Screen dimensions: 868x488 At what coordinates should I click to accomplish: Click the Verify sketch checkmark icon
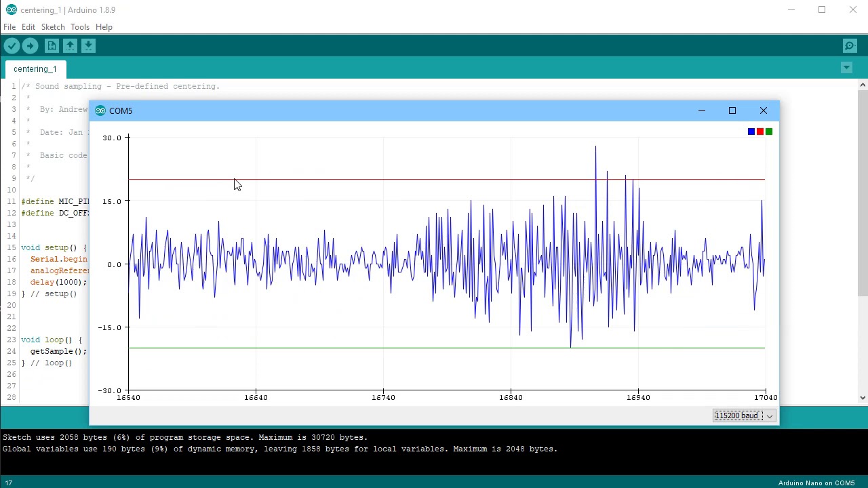click(x=12, y=45)
